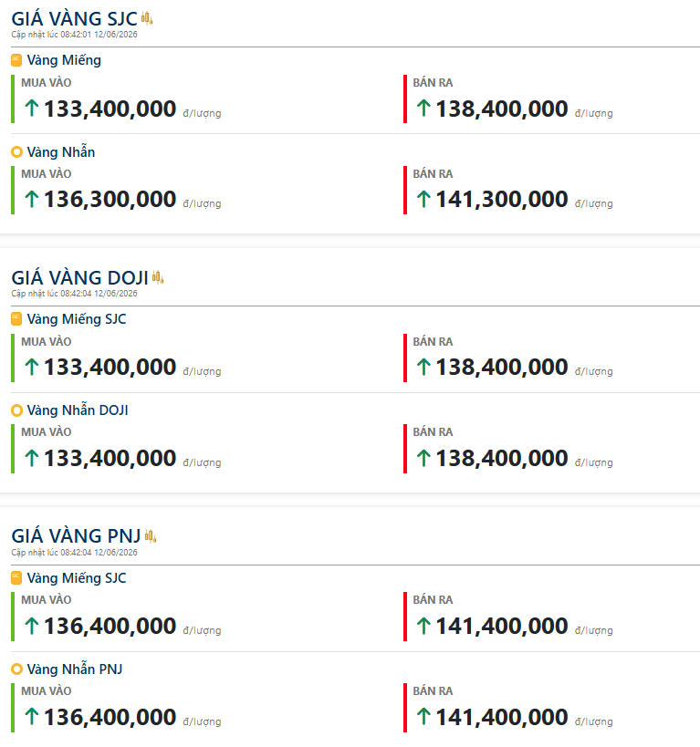Click the gold bar icon next to Vàng Miếng
This screenshot has height=747, width=700.
(x=16, y=60)
